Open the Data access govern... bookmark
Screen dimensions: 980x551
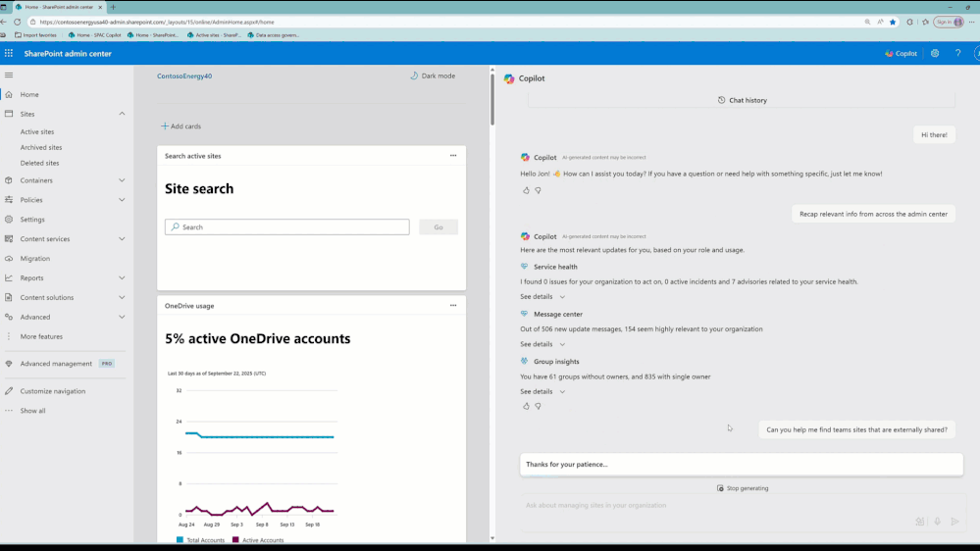tap(273, 35)
